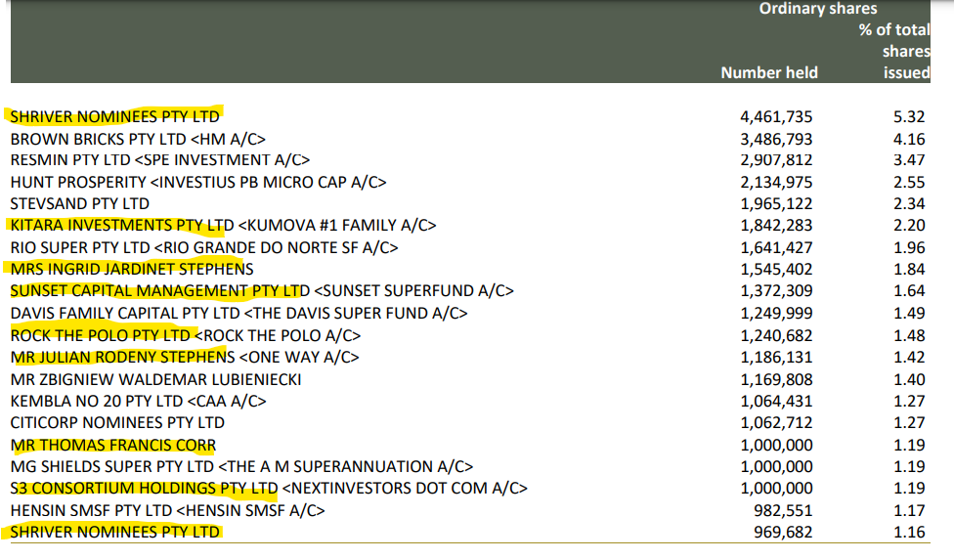Image resolution: width=954 pixels, height=560 pixels.
Task: Select SHRIVER NOMINEES PTY LTD in the 1.16 row
Action: pyautogui.click(x=115, y=532)
